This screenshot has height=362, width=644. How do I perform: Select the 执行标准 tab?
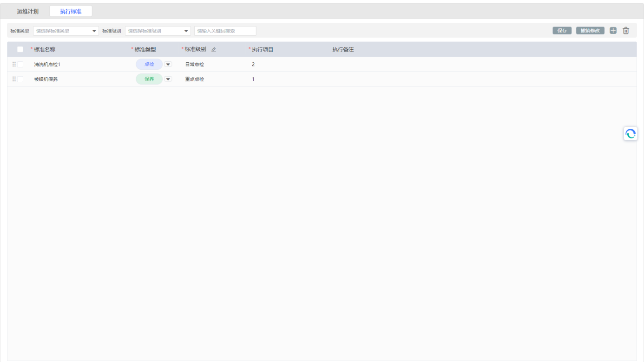(x=71, y=12)
